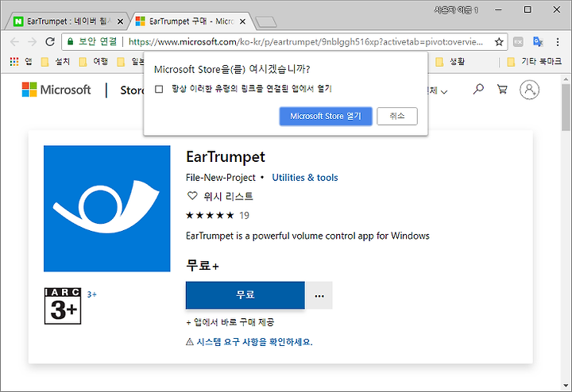The image size is (572, 392).
Task: Click the user profile name button in title bar
Action: coord(456,10)
